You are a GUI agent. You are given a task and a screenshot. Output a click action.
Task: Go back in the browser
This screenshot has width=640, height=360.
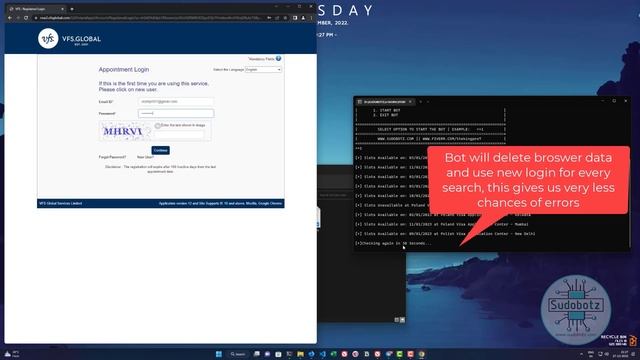10,18
